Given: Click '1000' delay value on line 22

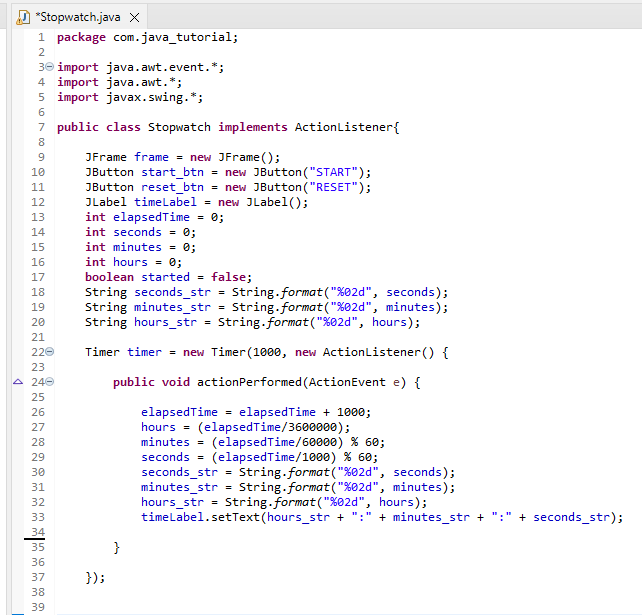Looking at the screenshot, I should click(x=267, y=352).
